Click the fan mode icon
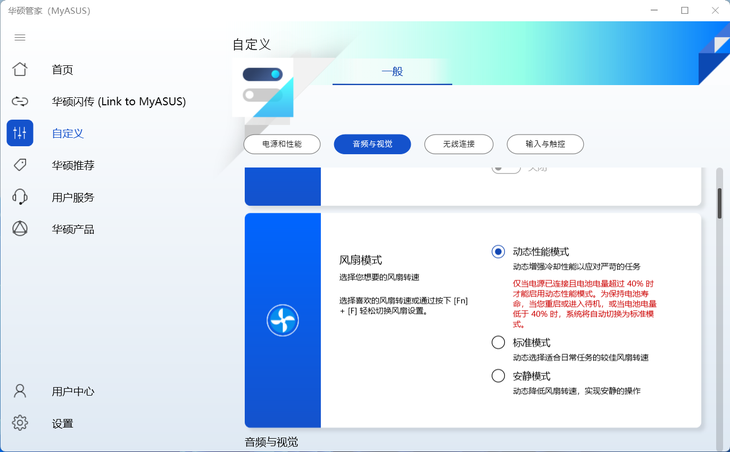Screen dimensions: 730x452 pos(283,320)
